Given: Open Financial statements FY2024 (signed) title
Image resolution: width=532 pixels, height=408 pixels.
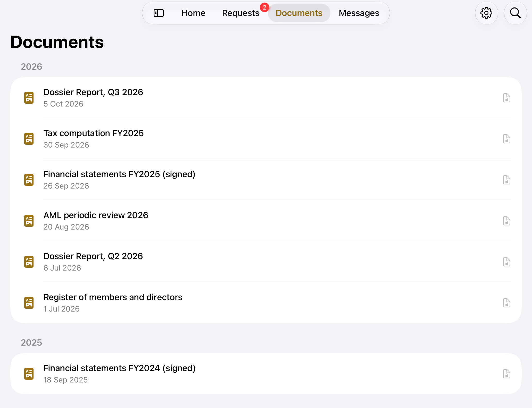Looking at the screenshot, I should (119, 368).
